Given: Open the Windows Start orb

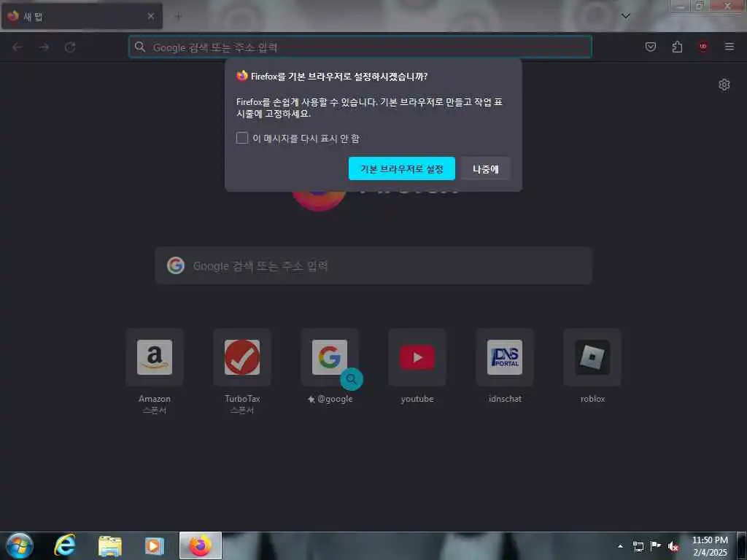Looking at the screenshot, I should point(19,545).
